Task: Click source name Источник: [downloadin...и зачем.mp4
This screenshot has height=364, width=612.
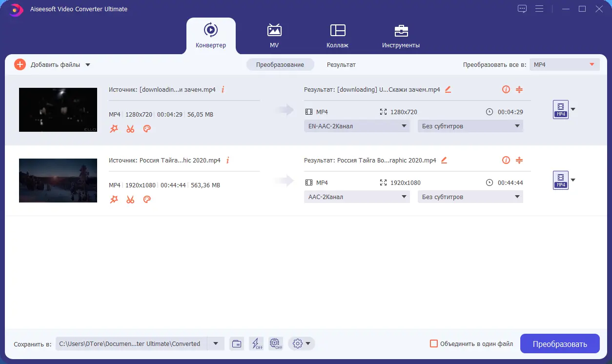Action: pyautogui.click(x=162, y=89)
